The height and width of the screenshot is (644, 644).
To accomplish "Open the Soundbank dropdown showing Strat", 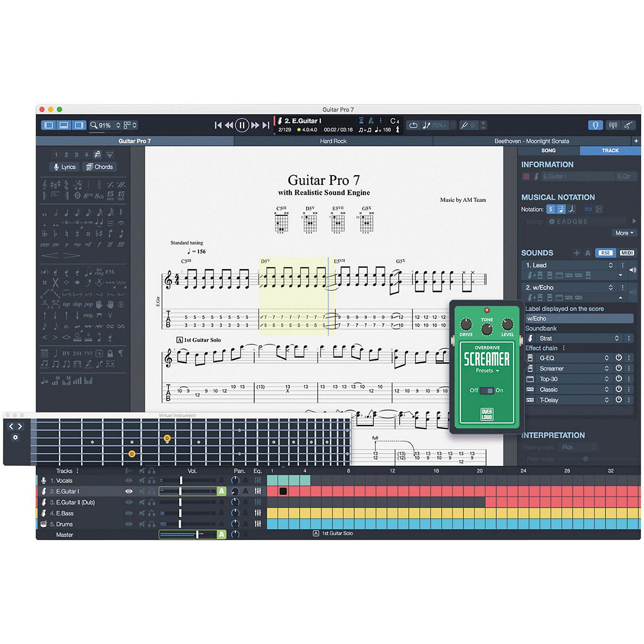I will coord(617,339).
